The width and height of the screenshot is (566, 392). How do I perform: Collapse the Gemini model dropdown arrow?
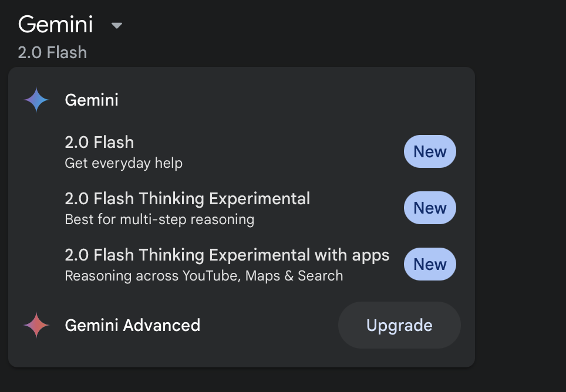tap(117, 25)
